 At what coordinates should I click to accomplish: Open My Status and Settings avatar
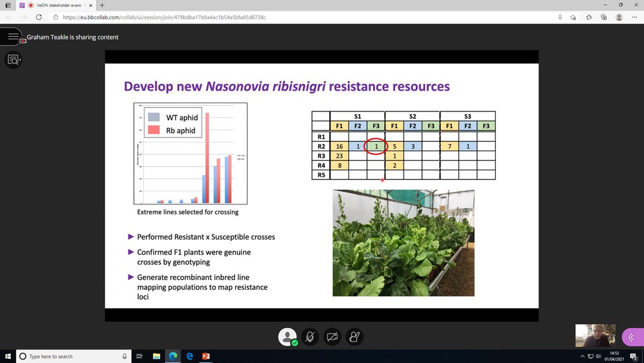pos(288,337)
